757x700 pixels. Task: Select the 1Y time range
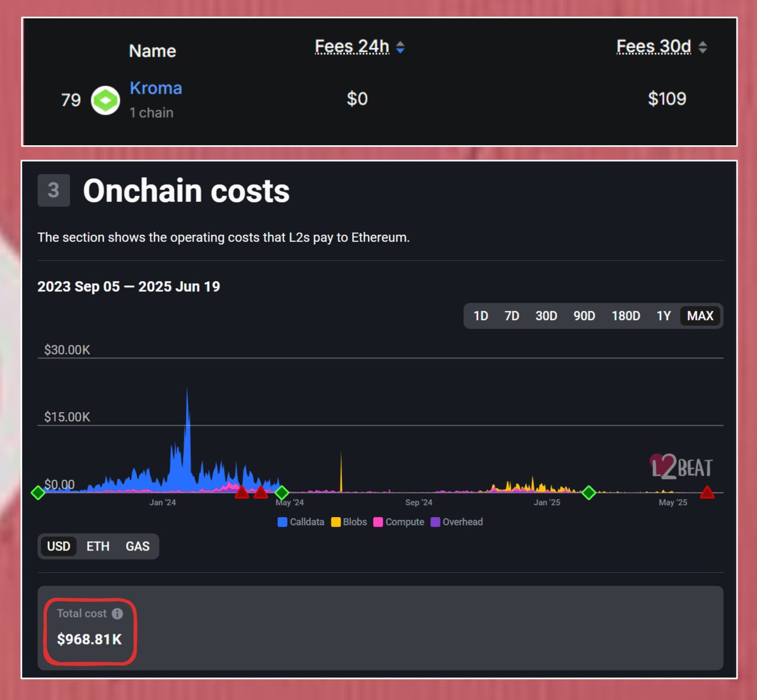click(x=664, y=316)
